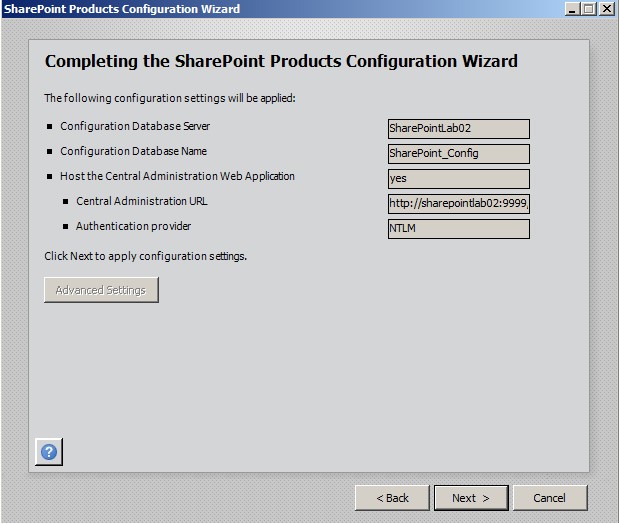Click the Authentication provider label
The image size is (619, 523).
pos(133,227)
